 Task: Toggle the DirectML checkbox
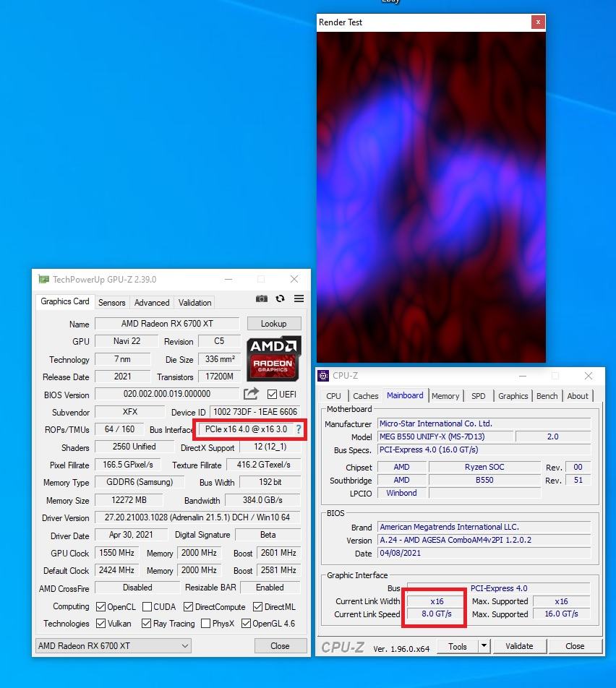point(257,607)
